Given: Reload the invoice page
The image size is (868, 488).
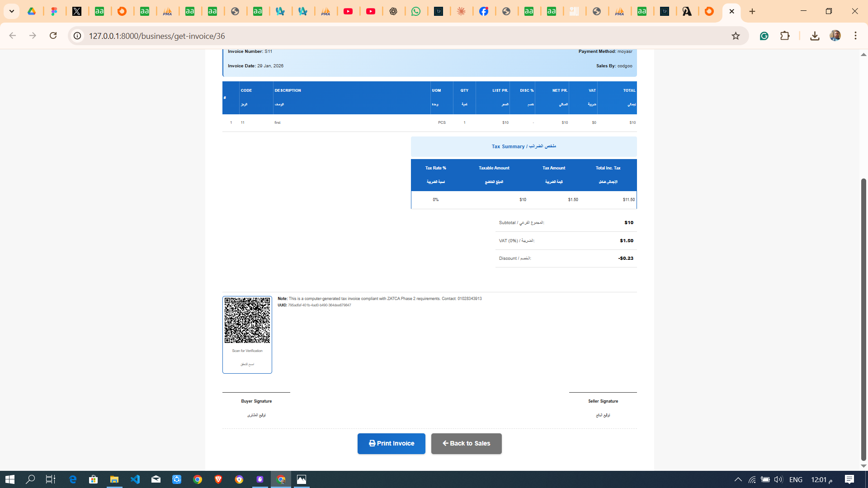Looking at the screenshot, I should click(x=53, y=36).
